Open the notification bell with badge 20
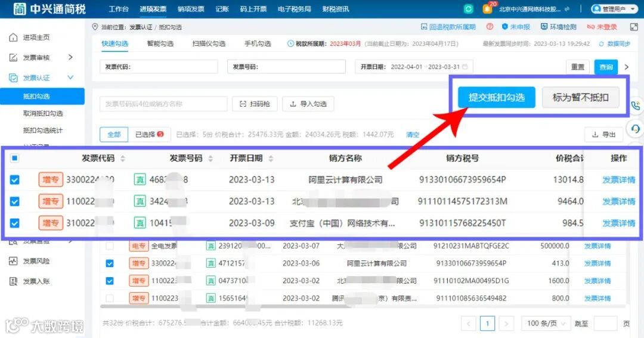Image resolution: width=644 pixels, height=338 pixels. click(487, 8)
